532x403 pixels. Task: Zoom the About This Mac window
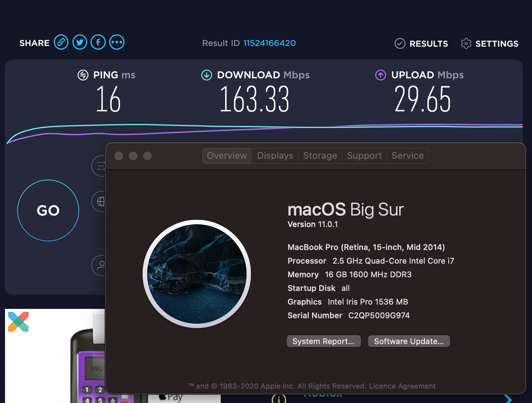point(147,156)
